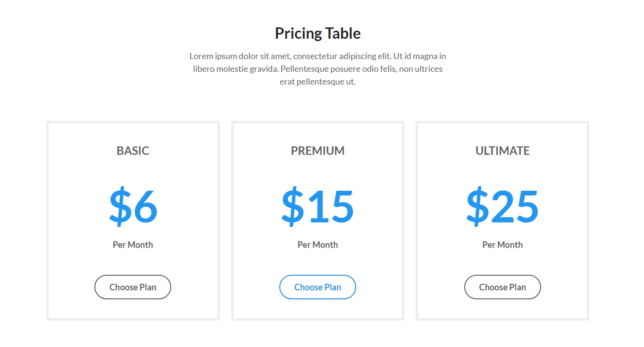644x347 pixels.
Task: Click Per Month in the Premium card
Action: (x=318, y=245)
